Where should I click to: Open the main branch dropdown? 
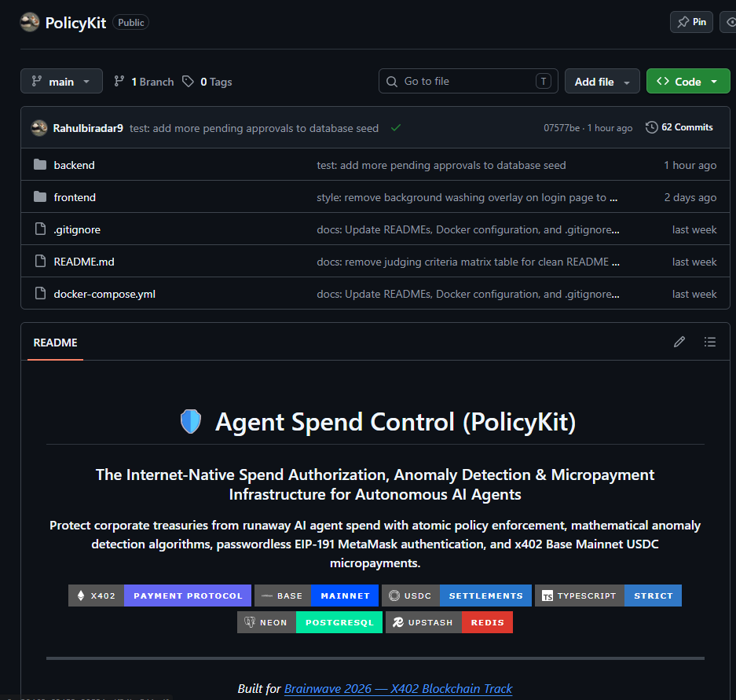(61, 81)
